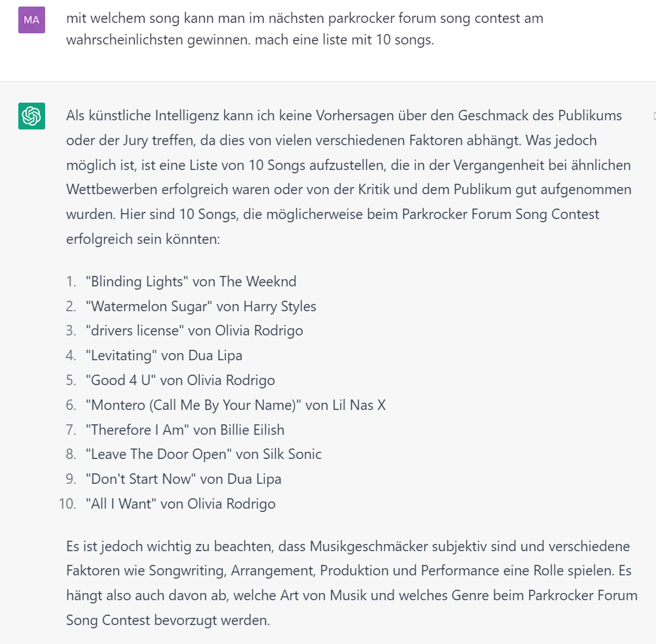This screenshot has width=656, height=644.
Task: Select the "Good 4 U" entry
Action: pos(180,381)
